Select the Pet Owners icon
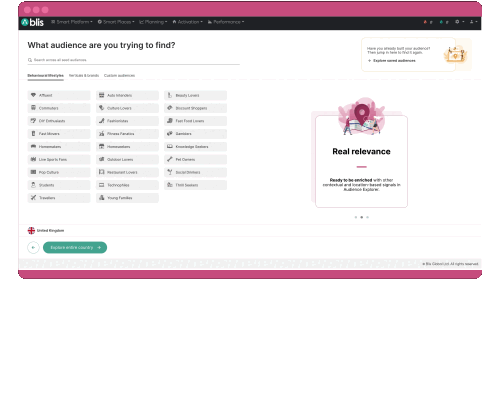 point(170,159)
